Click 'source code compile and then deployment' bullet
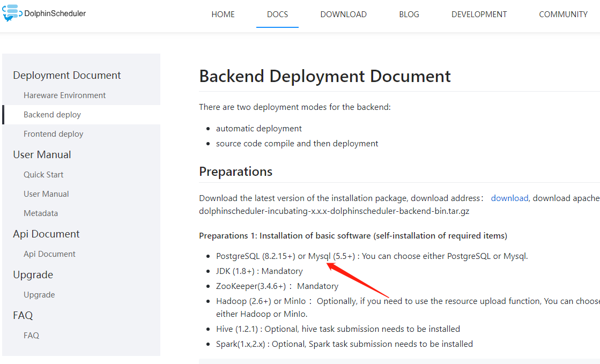Screen dimensions: 600x364 (297, 144)
